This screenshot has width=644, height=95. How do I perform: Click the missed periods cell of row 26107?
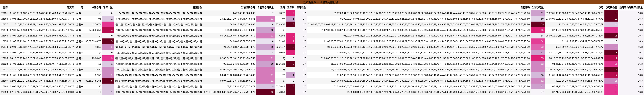(158, 81)
